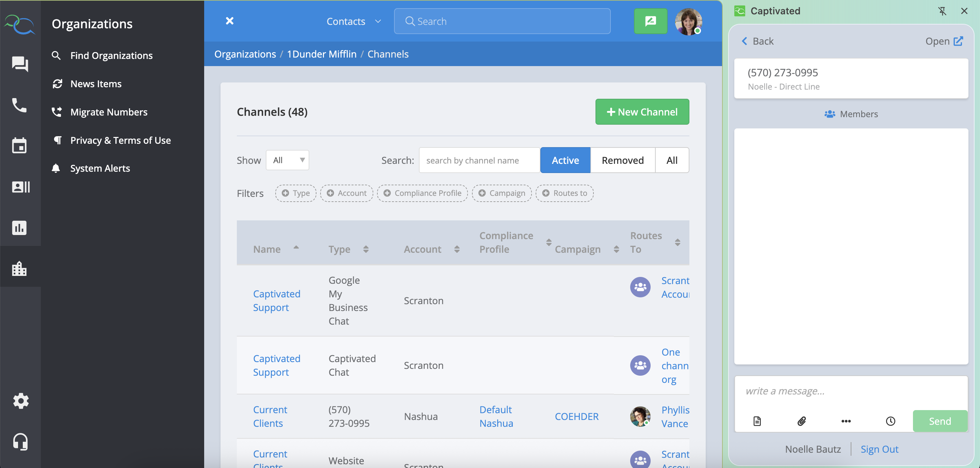The image size is (980, 468).
Task: Go to 1Dunder Mifflin breadcrumb
Action: (x=322, y=54)
